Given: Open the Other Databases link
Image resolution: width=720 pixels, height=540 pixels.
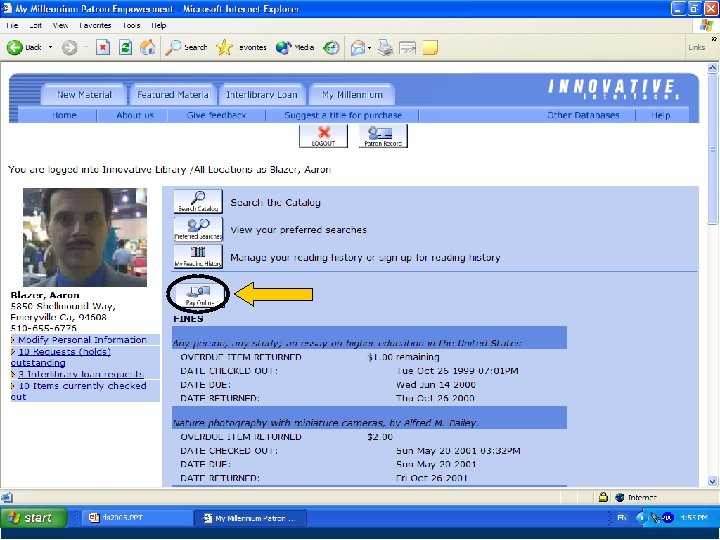Looking at the screenshot, I should [x=583, y=115].
